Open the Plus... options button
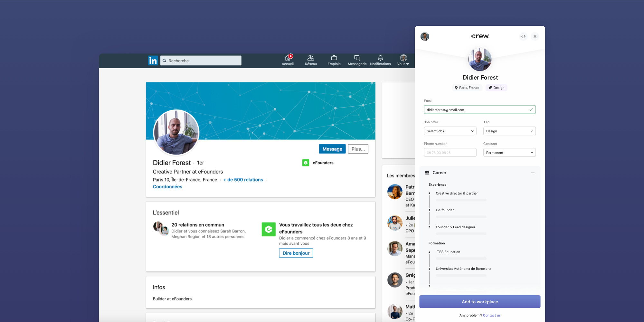 pos(358,149)
